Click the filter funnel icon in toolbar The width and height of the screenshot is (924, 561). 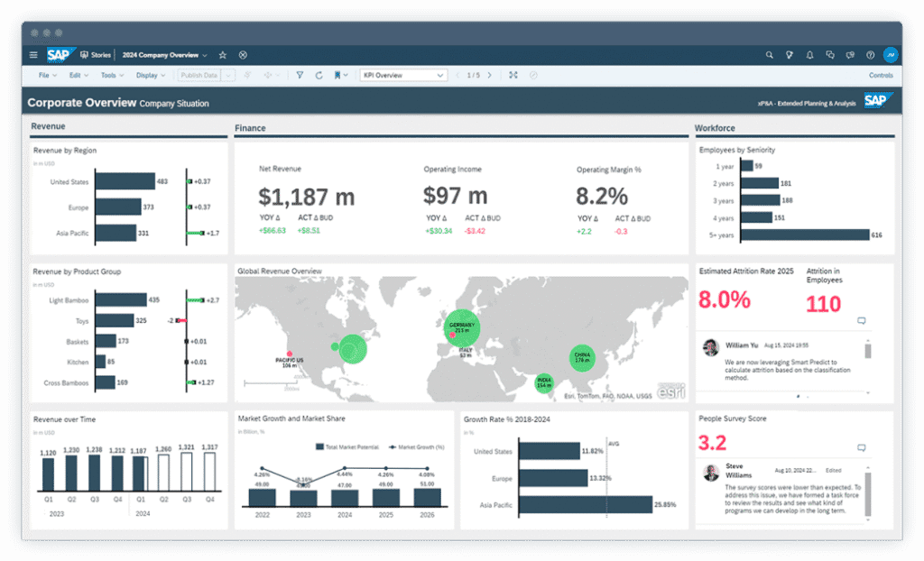pos(300,76)
